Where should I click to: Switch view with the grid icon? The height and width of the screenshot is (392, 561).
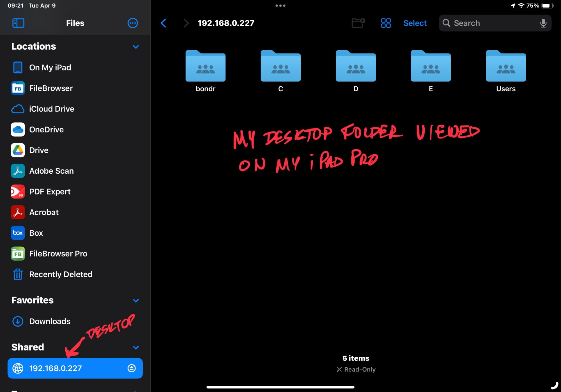[386, 23]
